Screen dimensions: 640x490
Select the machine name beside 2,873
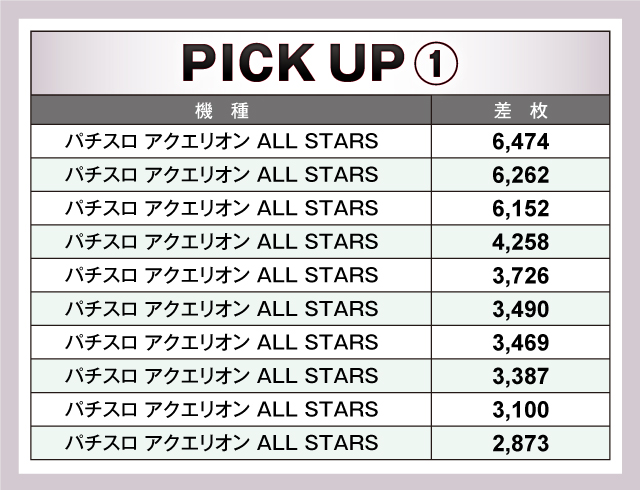point(221,443)
